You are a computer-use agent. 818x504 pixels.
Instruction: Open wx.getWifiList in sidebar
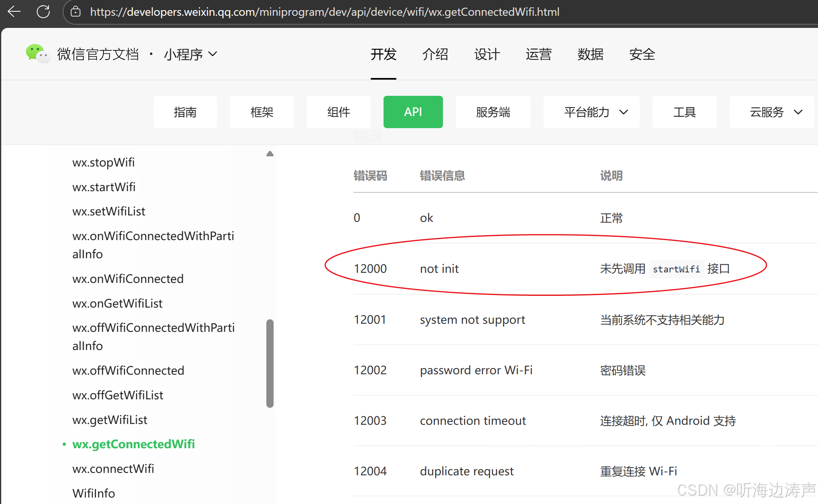[x=110, y=420]
